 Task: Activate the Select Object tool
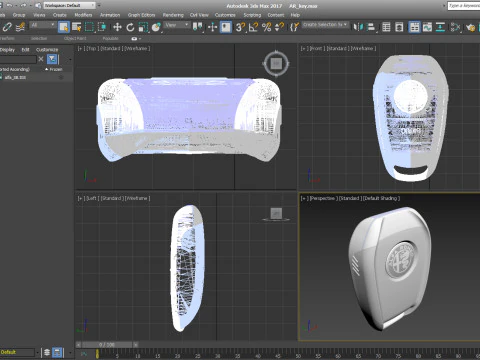tap(64, 27)
